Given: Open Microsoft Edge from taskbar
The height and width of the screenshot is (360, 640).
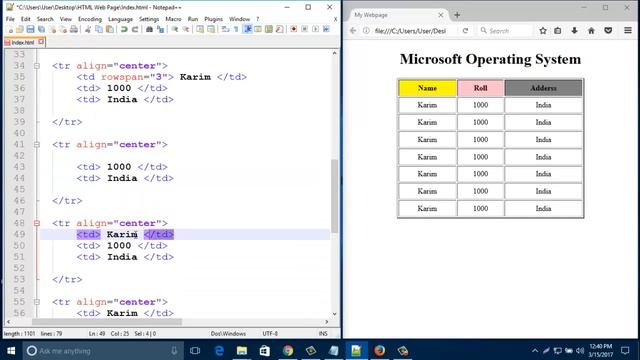Looking at the screenshot, I should click(x=219, y=351).
